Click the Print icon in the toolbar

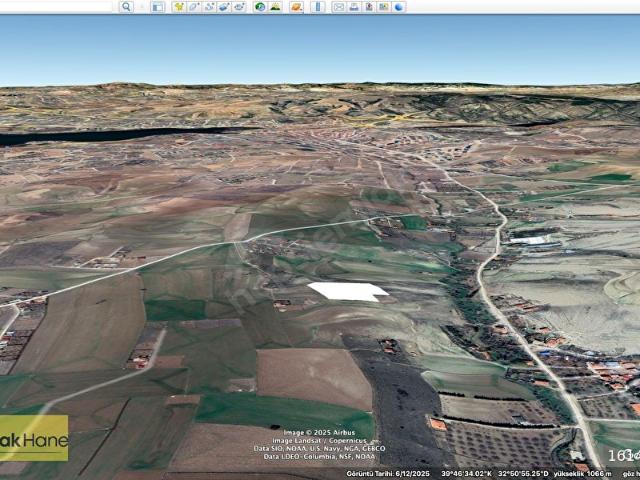(354, 6)
